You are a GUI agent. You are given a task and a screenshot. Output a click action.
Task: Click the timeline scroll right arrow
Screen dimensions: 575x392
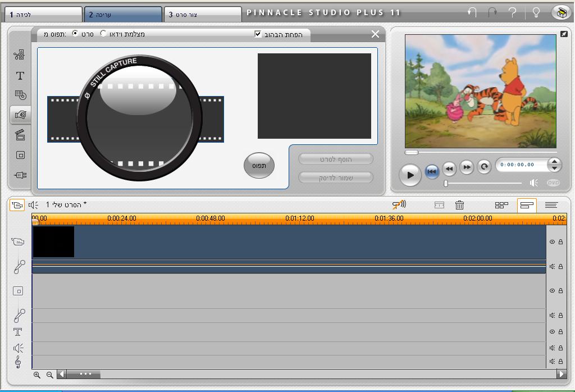tap(561, 375)
